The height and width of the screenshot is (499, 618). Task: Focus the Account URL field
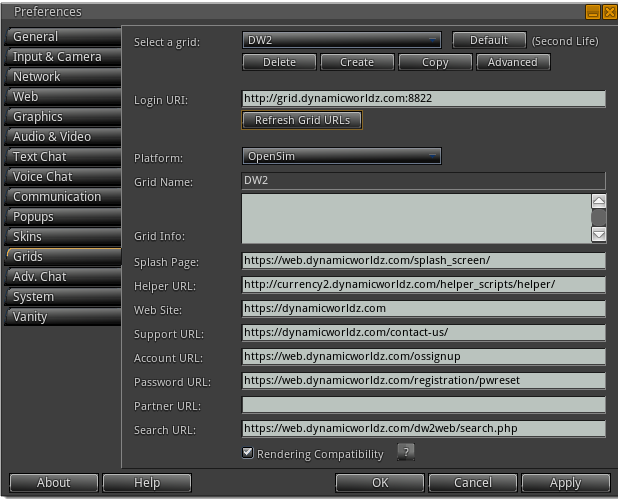pos(424,357)
